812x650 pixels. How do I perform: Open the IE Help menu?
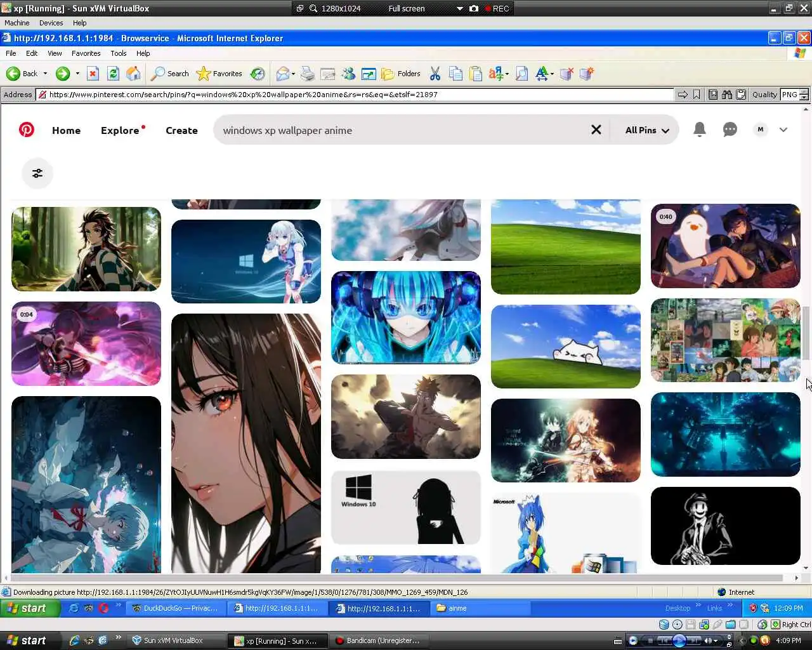(143, 53)
